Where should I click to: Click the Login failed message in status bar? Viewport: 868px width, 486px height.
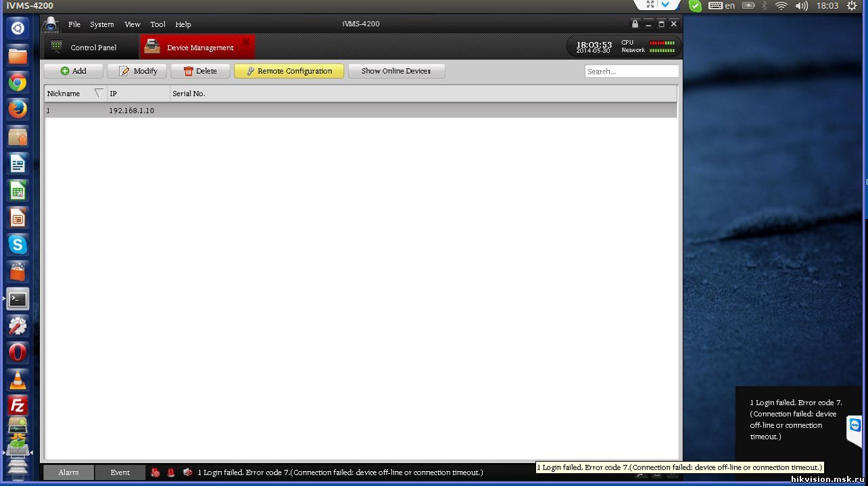point(340,472)
